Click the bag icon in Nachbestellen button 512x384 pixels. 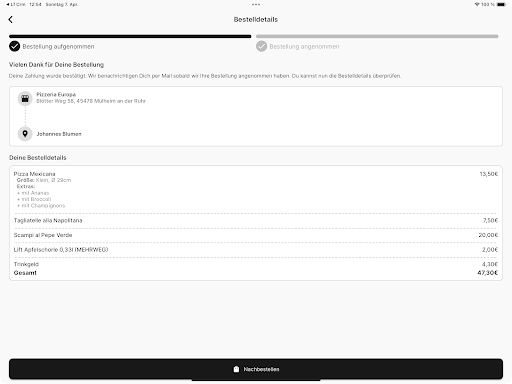pyautogui.click(x=236, y=369)
